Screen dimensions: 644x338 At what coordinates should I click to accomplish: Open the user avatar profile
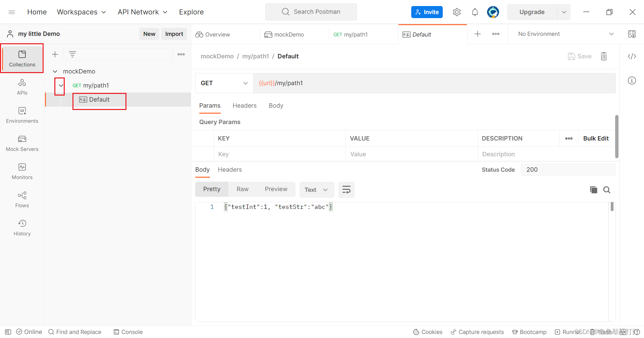[x=493, y=12]
